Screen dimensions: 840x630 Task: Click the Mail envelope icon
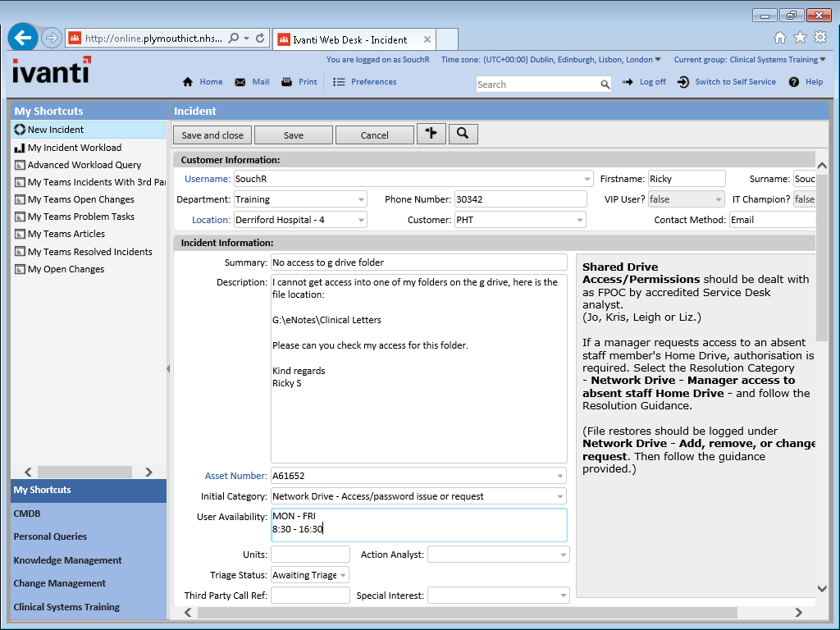click(240, 82)
